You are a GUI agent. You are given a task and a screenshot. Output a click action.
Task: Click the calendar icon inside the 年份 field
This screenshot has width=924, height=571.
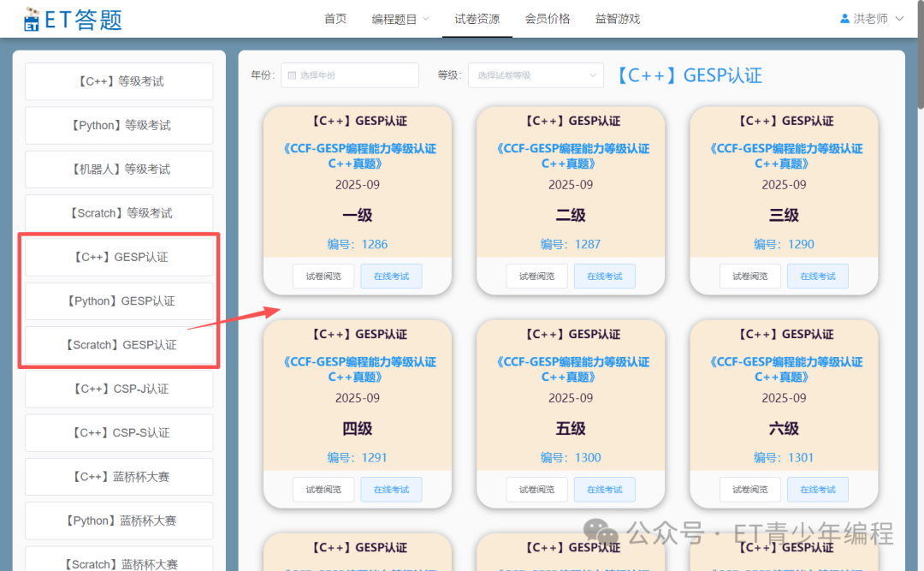coord(292,75)
